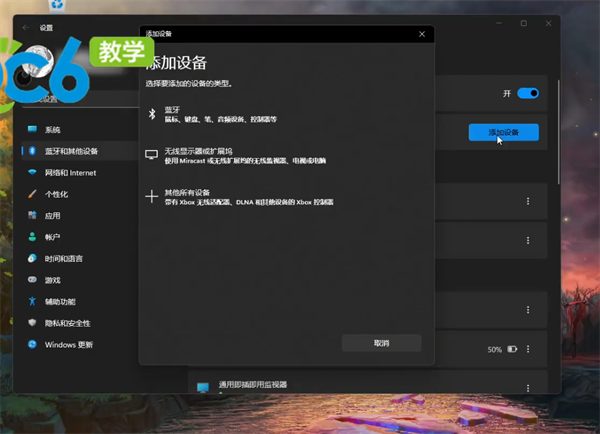Screen dimensions: 600x434
Task: Open the first device row's three-dot menu
Action: (x=528, y=201)
